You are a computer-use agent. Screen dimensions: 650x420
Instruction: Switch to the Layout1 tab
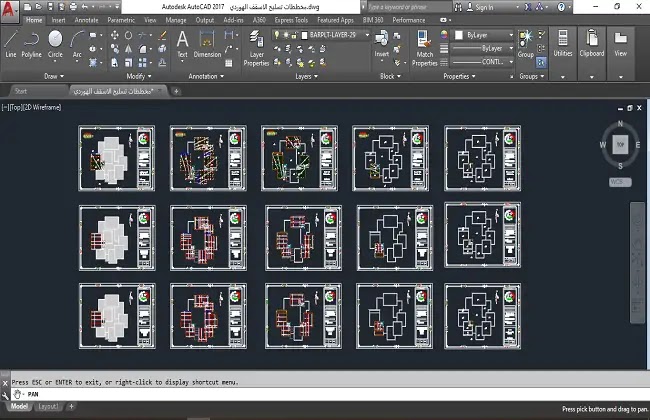[48, 406]
